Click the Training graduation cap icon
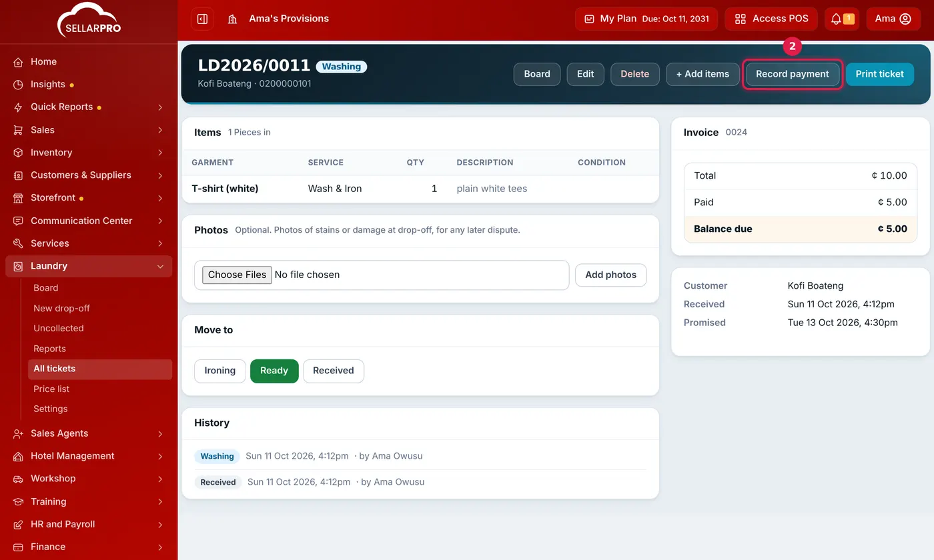934x560 pixels. 18,501
